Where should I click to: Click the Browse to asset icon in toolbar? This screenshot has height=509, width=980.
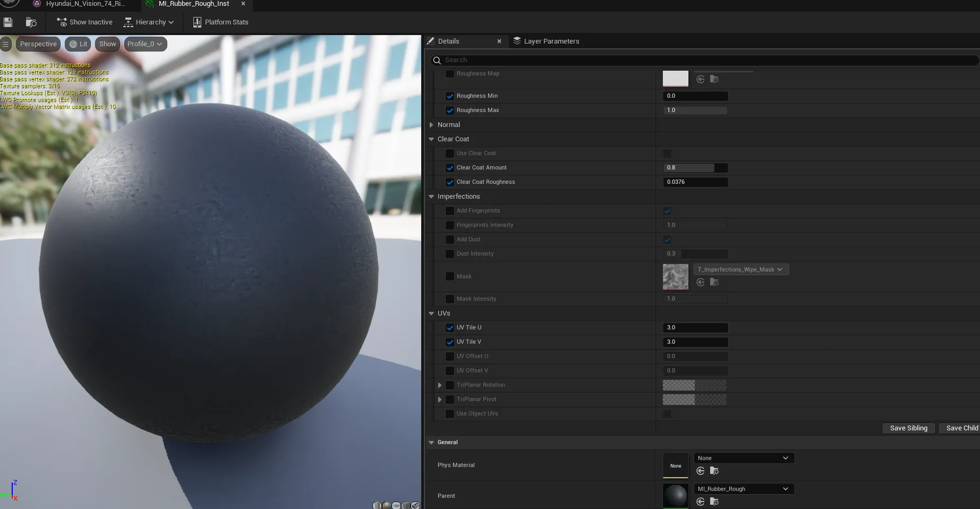click(31, 22)
